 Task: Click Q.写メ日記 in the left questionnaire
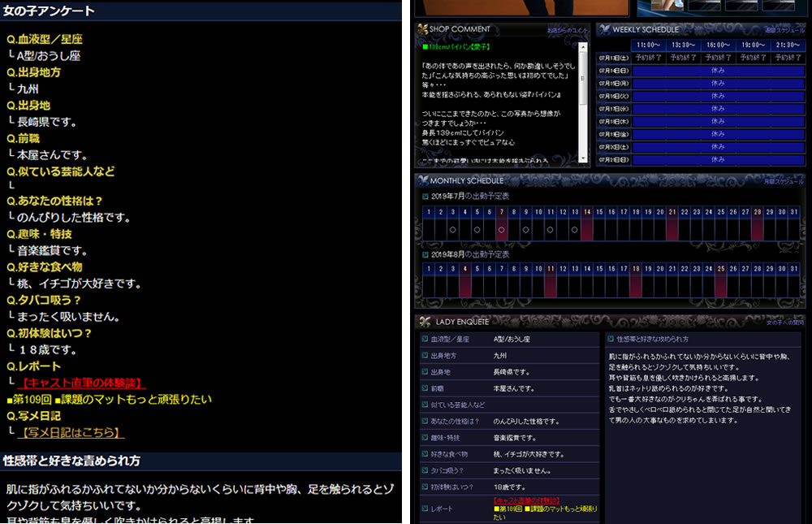point(33,416)
